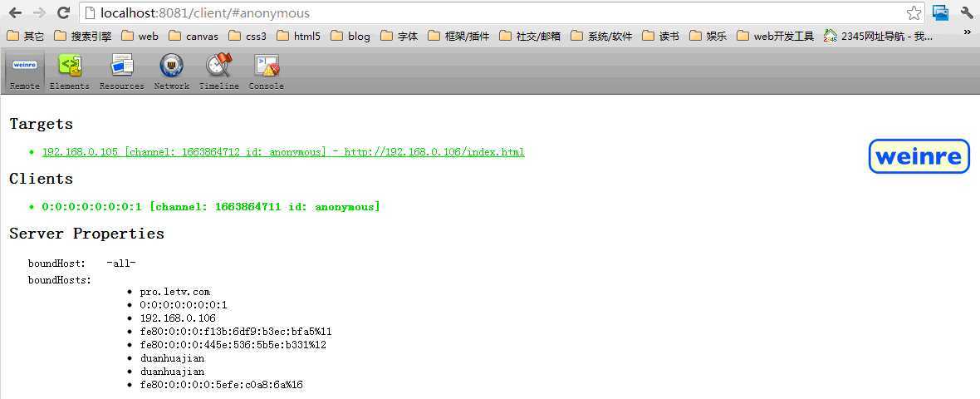Click the weinre logo on the right
The width and height of the screenshot is (980, 399).
point(919,156)
